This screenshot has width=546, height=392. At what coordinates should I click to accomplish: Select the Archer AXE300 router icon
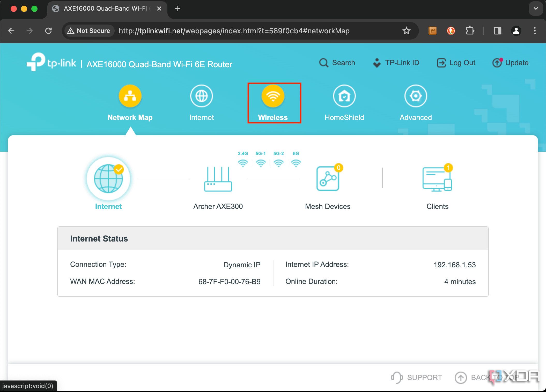(x=218, y=179)
